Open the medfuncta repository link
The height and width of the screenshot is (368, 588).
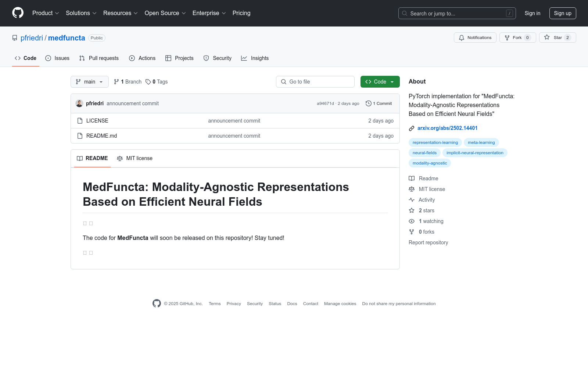tap(67, 38)
